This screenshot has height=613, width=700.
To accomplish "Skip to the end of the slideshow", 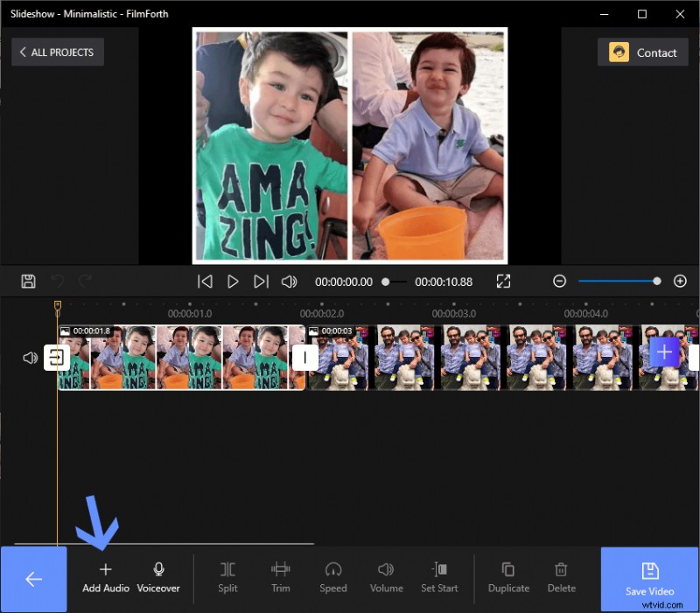I will [260, 281].
